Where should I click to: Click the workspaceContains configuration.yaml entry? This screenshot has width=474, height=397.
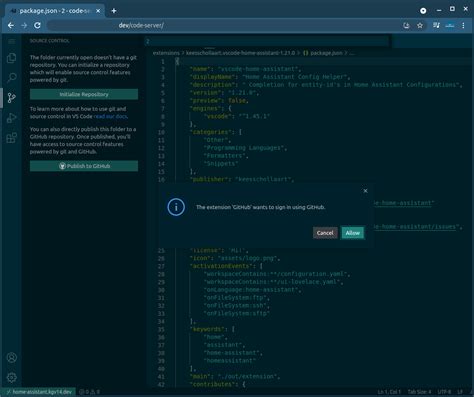tap(277, 274)
